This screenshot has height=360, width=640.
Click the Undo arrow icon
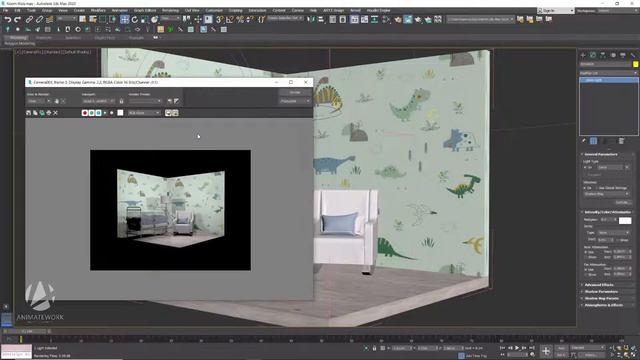tap(7, 19)
